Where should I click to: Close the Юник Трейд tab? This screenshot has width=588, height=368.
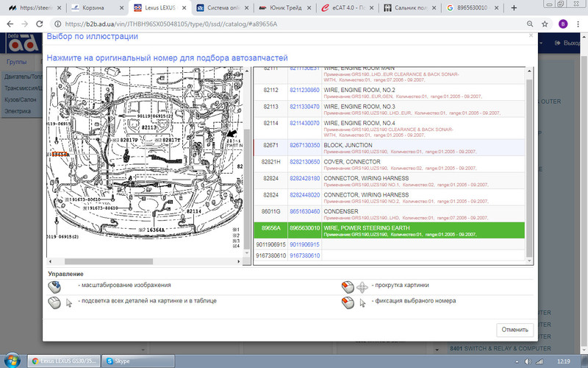(x=309, y=8)
